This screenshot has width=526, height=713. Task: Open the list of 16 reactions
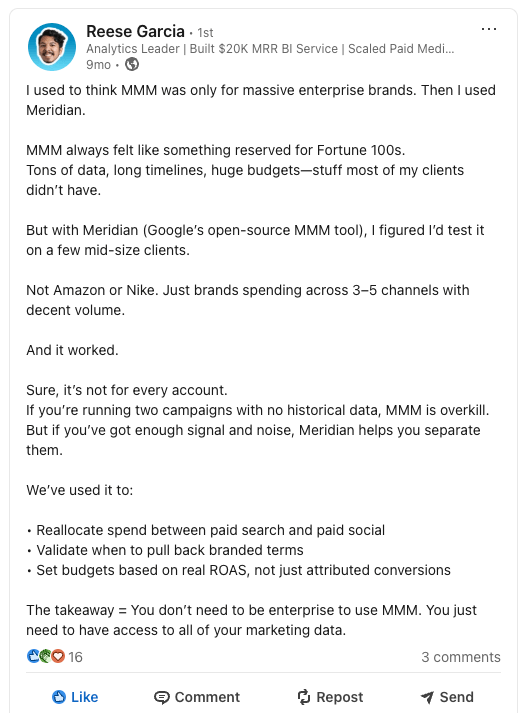[75, 657]
